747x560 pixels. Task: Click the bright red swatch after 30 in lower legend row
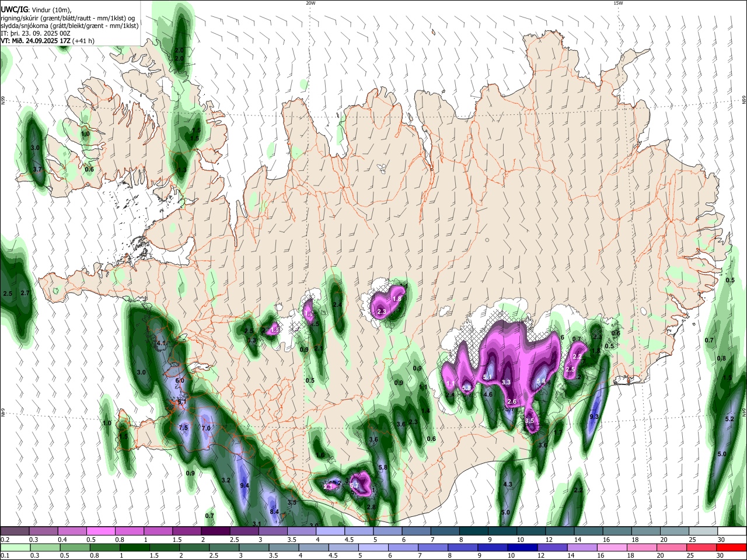click(732, 547)
